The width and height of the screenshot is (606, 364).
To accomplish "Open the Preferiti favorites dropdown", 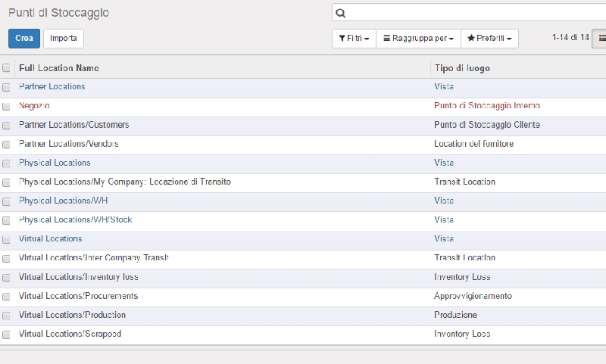I will [489, 38].
